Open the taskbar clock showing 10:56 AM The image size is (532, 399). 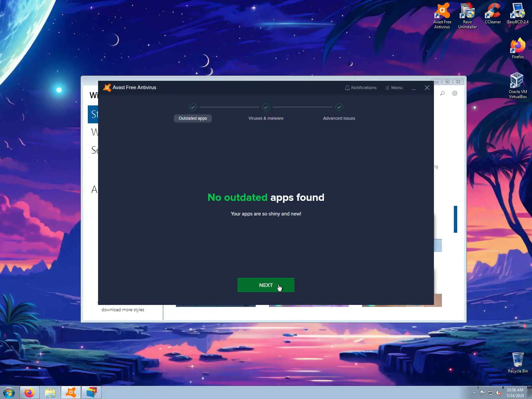click(x=515, y=393)
